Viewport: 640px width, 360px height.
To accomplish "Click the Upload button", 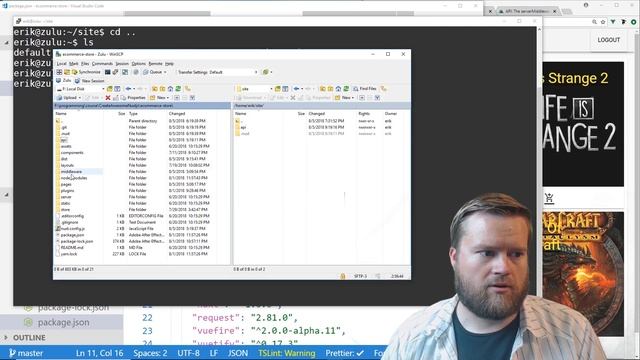I will (x=69, y=98).
